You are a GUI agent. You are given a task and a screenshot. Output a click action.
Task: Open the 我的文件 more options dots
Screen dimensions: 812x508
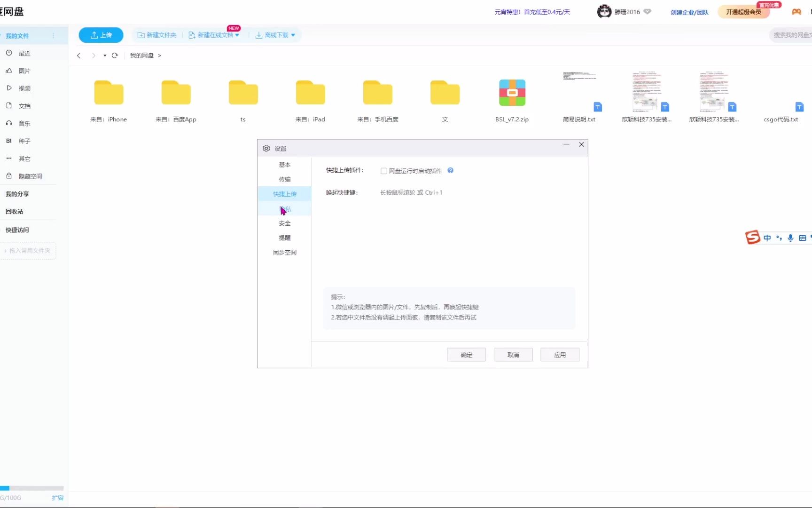pyautogui.click(x=53, y=36)
